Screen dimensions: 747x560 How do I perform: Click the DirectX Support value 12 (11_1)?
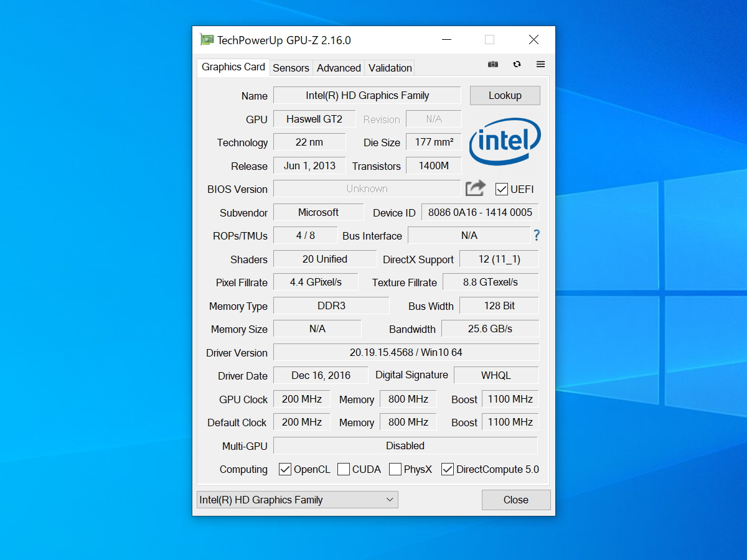[499, 259]
